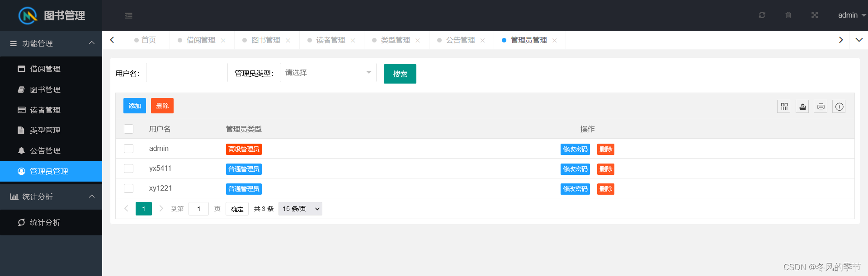The image size is (868, 276).
Task: Click 删除 in the yx5411 row
Action: 606,169
